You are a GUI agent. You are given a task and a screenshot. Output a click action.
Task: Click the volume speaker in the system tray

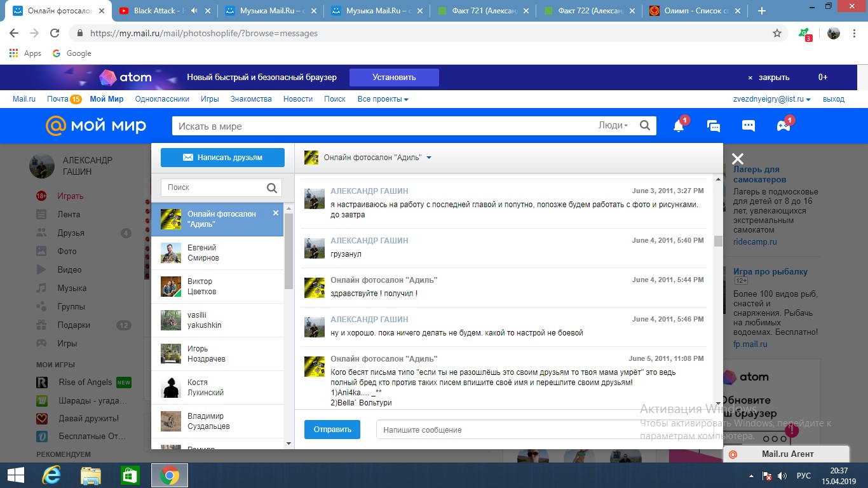click(x=782, y=476)
